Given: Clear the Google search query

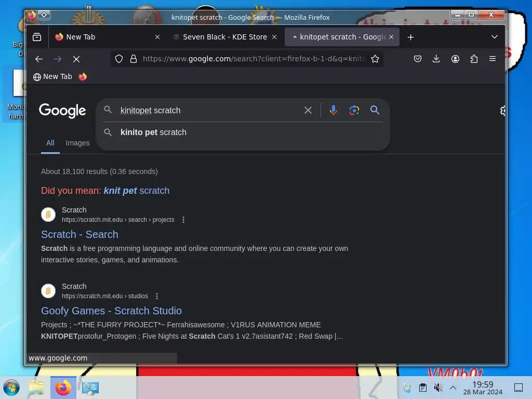Looking at the screenshot, I should pos(308,110).
